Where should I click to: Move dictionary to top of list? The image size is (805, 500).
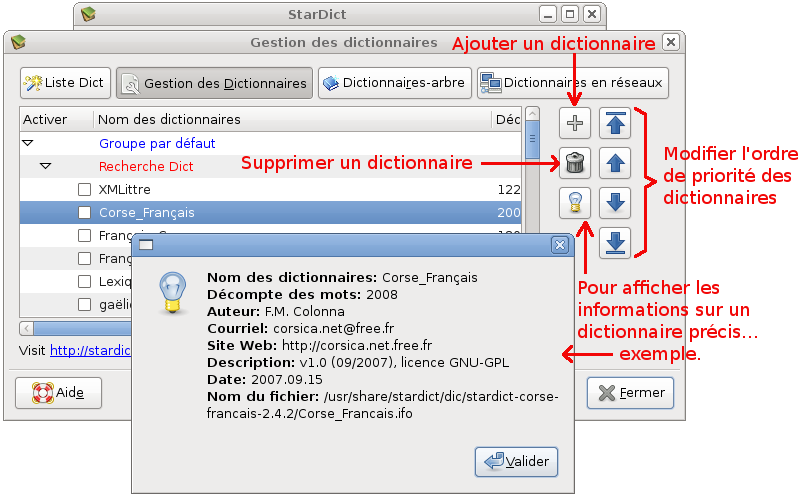tap(615, 123)
